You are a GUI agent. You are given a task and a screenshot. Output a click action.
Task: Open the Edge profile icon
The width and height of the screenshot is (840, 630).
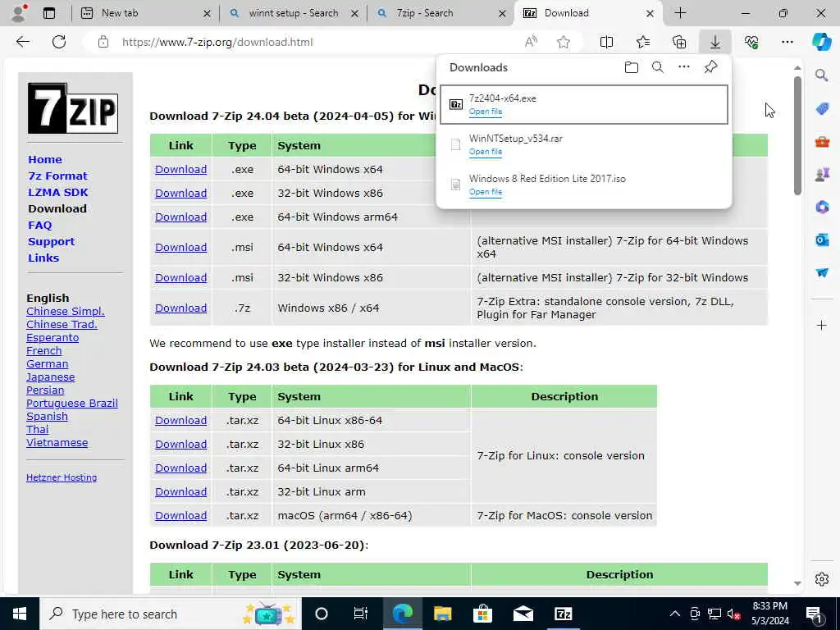click(20, 13)
